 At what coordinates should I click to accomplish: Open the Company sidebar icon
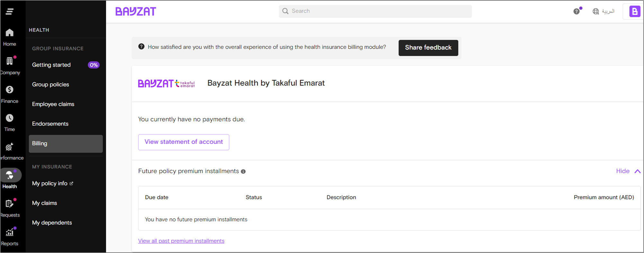click(10, 61)
